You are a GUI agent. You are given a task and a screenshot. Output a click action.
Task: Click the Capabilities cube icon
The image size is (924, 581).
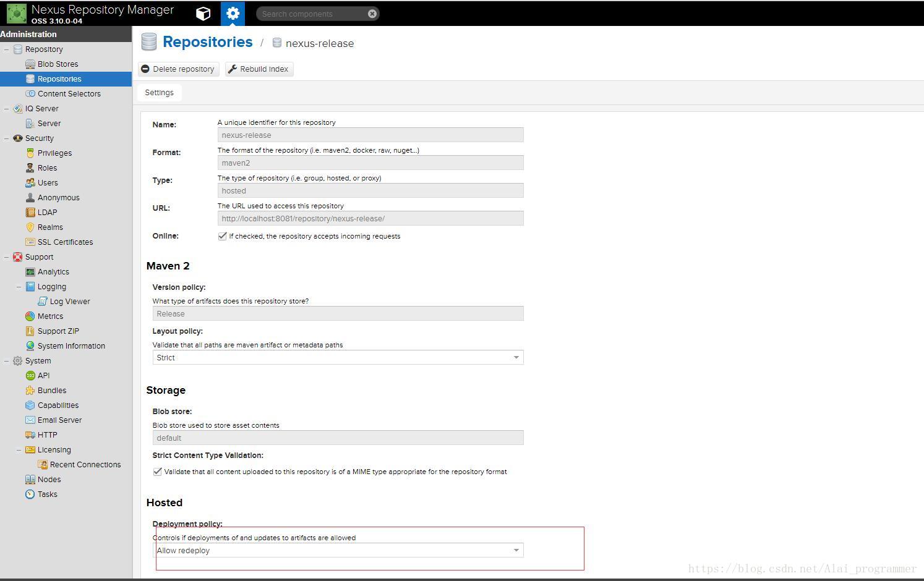pos(30,405)
